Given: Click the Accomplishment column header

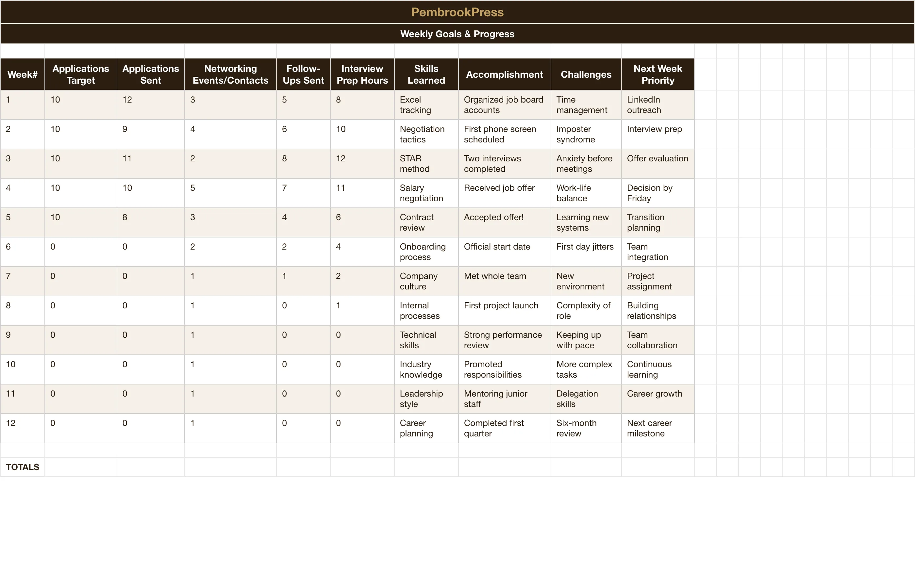Looking at the screenshot, I should point(505,74).
